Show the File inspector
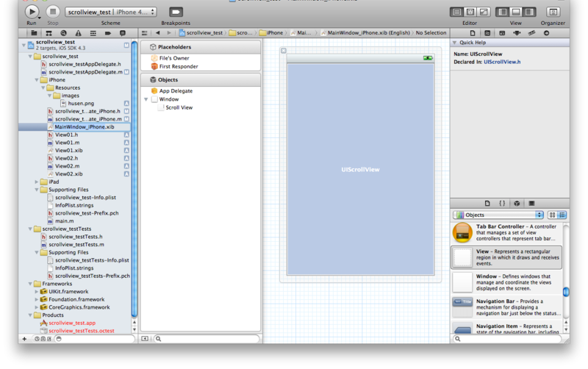588x369 pixels. (473, 33)
